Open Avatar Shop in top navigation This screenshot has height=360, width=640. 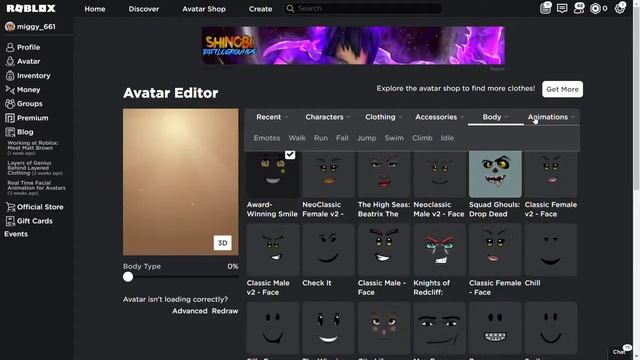(x=204, y=9)
